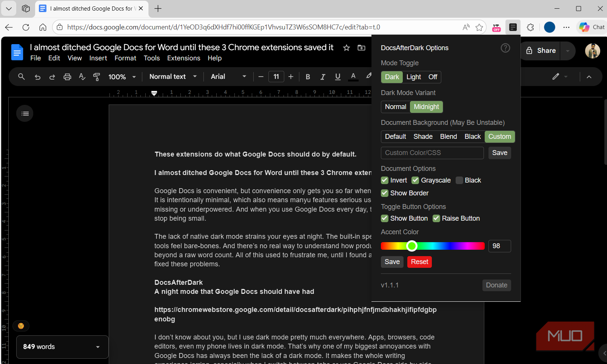
Task: Open the move to folder icon
Action: click(x=361, y=48)
